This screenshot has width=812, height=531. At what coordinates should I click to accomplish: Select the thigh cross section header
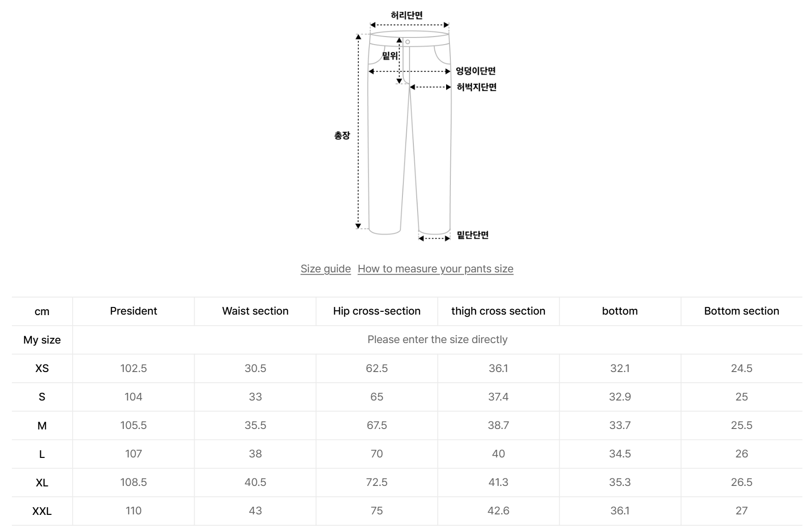tap(498, 311)
